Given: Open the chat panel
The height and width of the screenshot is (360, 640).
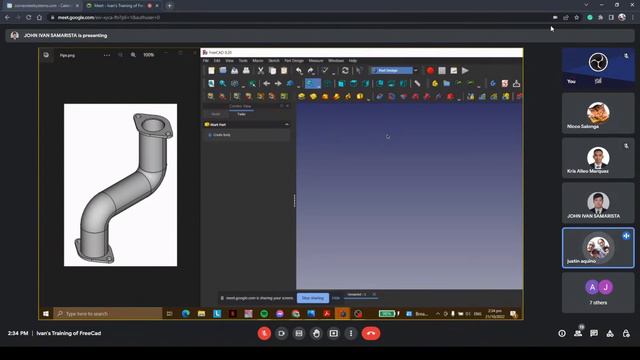Looking at the screenshot, I should tap(594, 333).
